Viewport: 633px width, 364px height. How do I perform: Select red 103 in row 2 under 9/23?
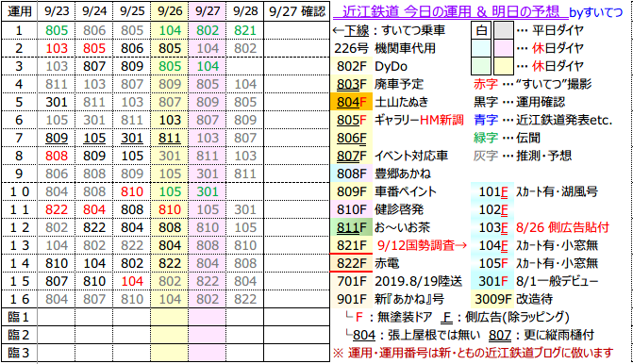click(x=57, y=48)
